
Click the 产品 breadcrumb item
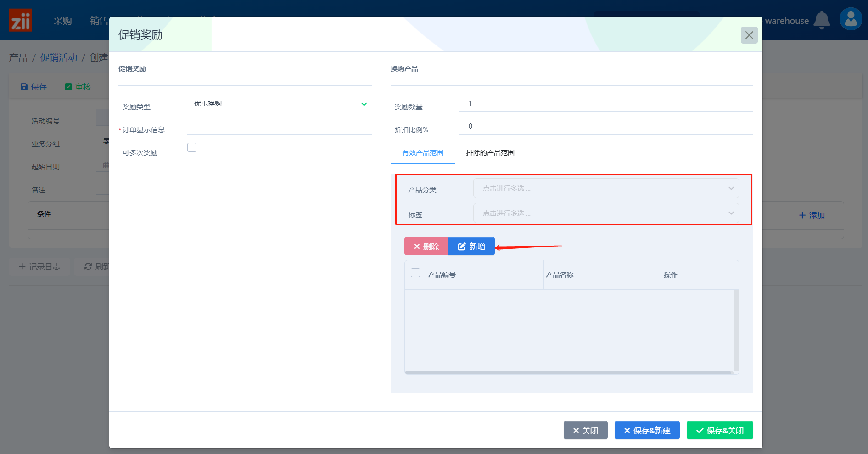(18, 57)
